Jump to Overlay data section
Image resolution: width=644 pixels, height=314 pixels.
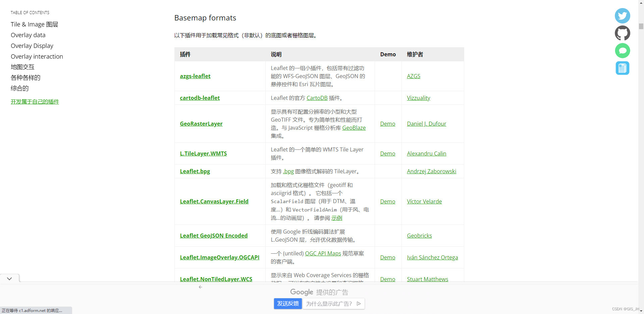pyautogui.click(x=28, y=35)
